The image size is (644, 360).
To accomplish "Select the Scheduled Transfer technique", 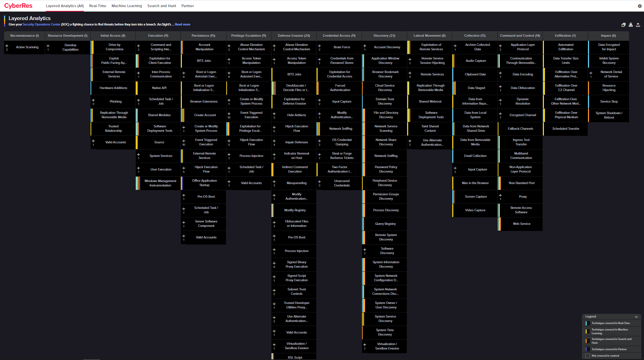I will click(x=566, y=129).
